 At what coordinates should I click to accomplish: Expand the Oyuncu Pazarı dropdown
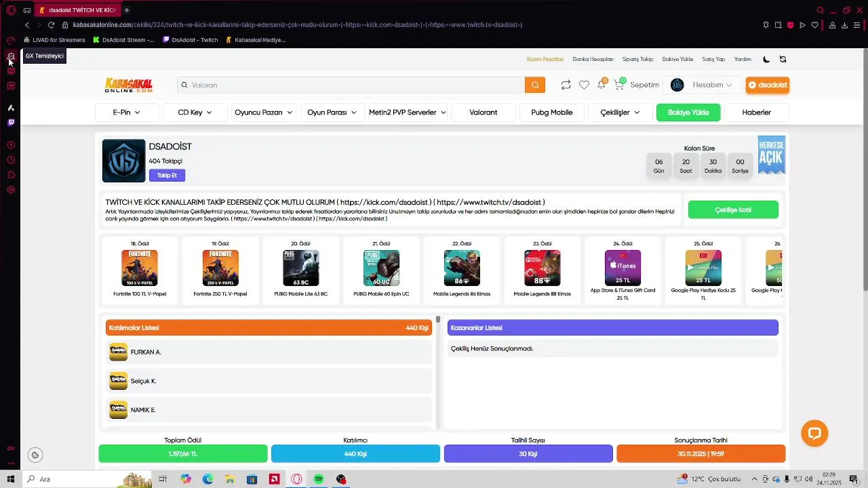click(x=264, y=113)
